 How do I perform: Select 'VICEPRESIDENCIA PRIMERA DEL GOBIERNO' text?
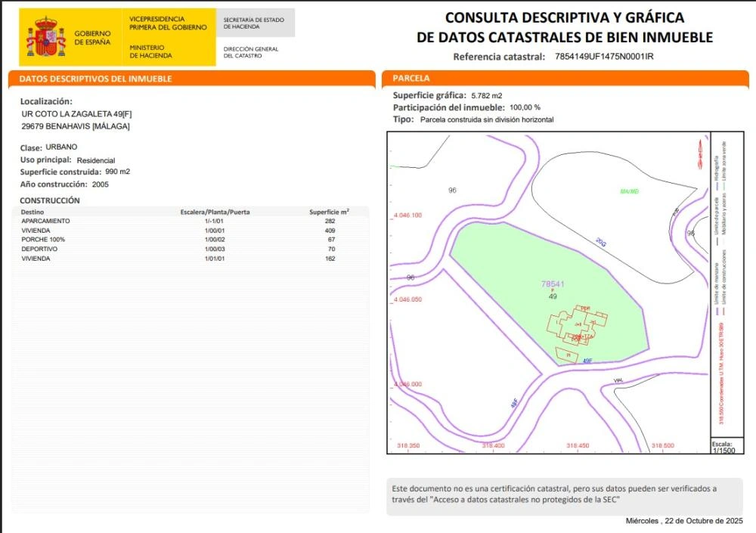[168, 23]
